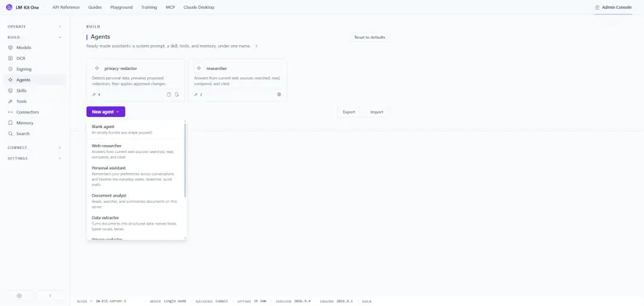The height and width of the screenshot is (306, 644).
Task: Click status bar UPTIME value
Action: tap(259, 301)
